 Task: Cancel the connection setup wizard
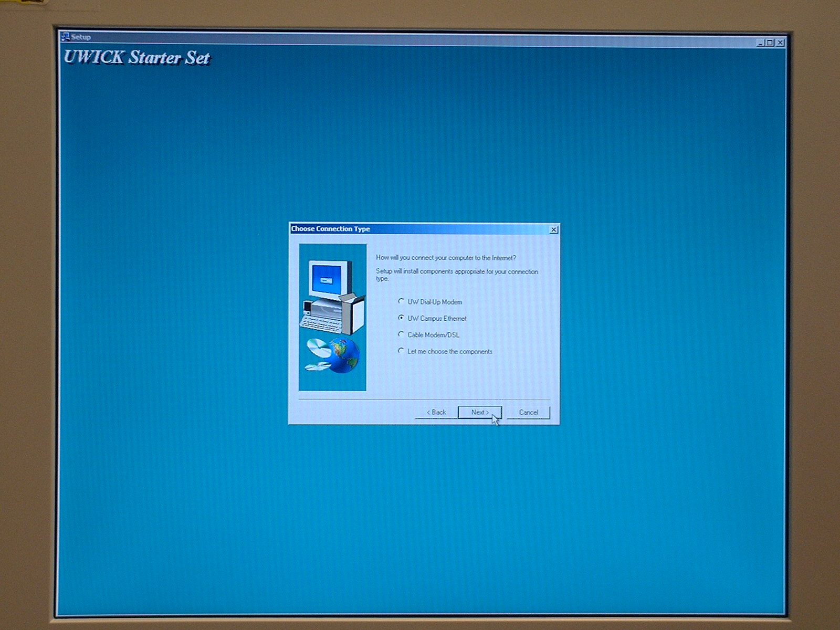(528, 412)
